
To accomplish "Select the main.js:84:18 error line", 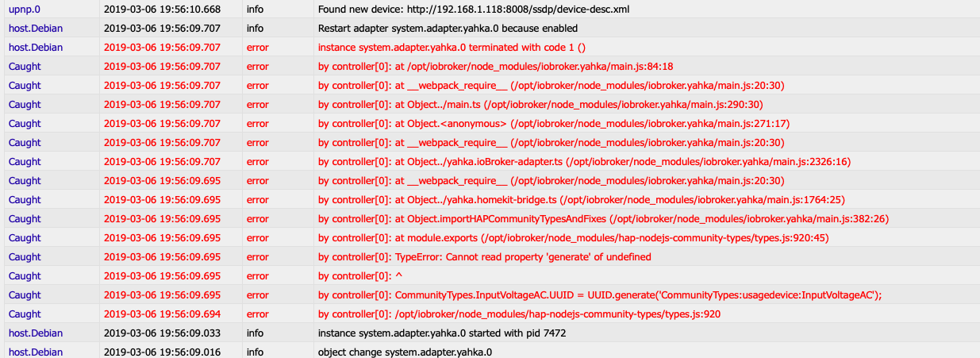I will [x=495, y=66].
